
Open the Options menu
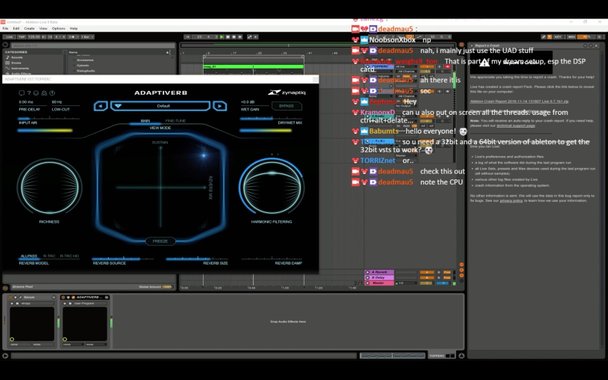point(59,28)
